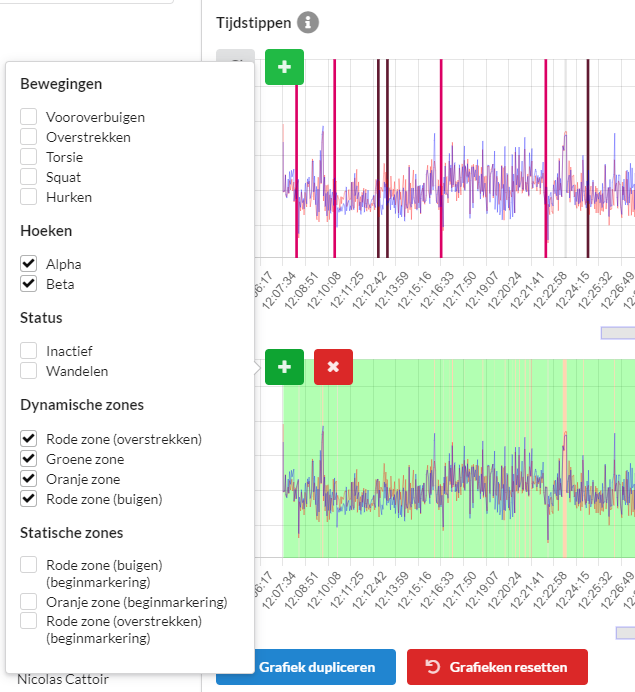
Task: Enable the Inactief status checkbox
Action: (x=29, y=351)
